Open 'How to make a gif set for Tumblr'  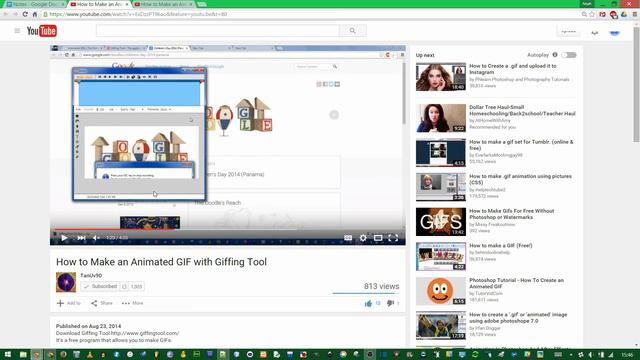click(x=521, y=145)
